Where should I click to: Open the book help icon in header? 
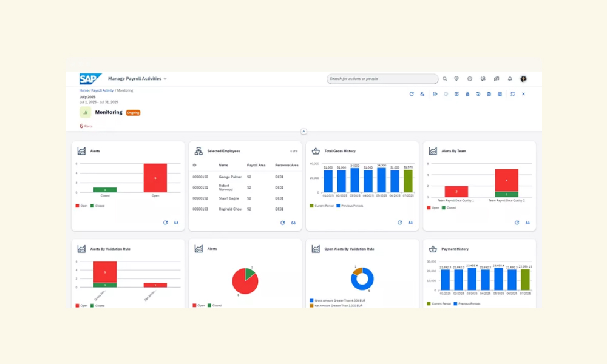click(497, 79)
